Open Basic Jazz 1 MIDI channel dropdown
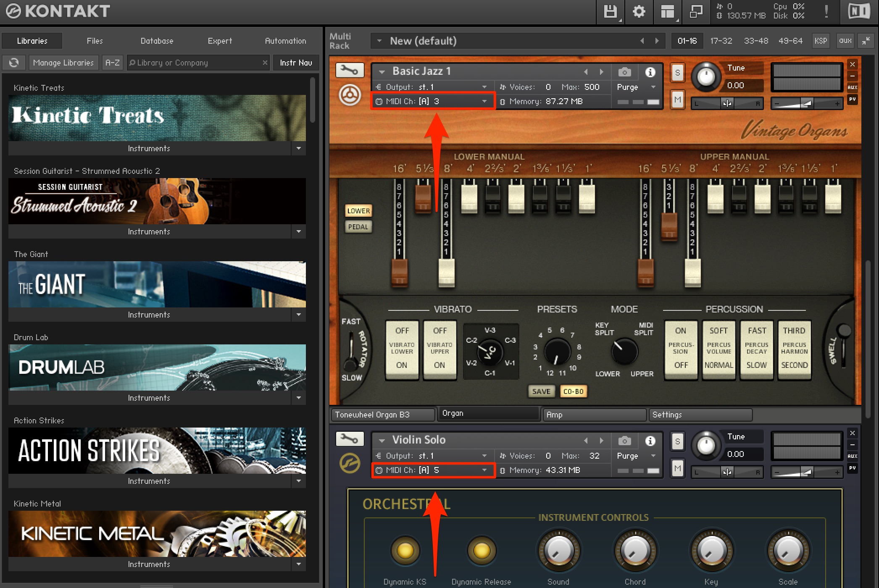The height and width of the screenshot is (588, 879). 433,101
